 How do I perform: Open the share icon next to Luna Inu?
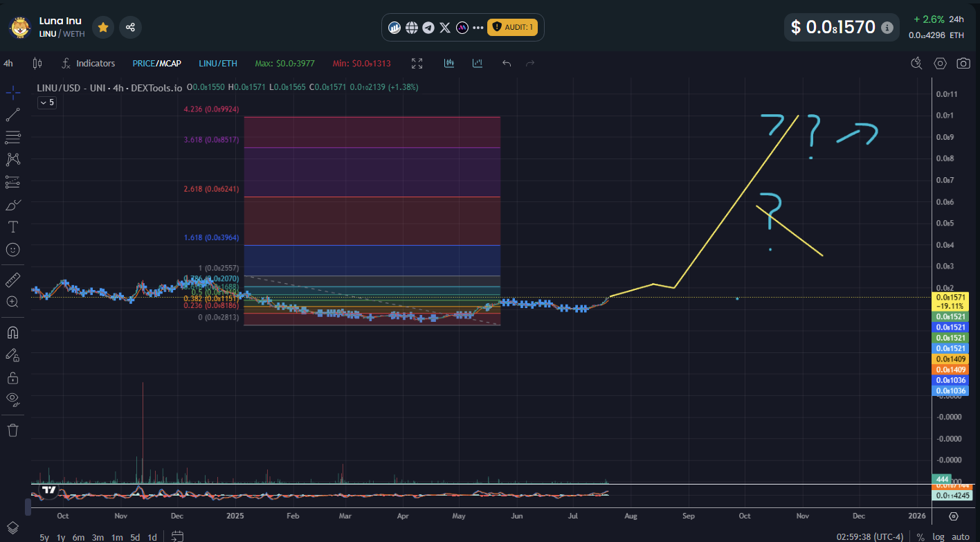(130, 27)
